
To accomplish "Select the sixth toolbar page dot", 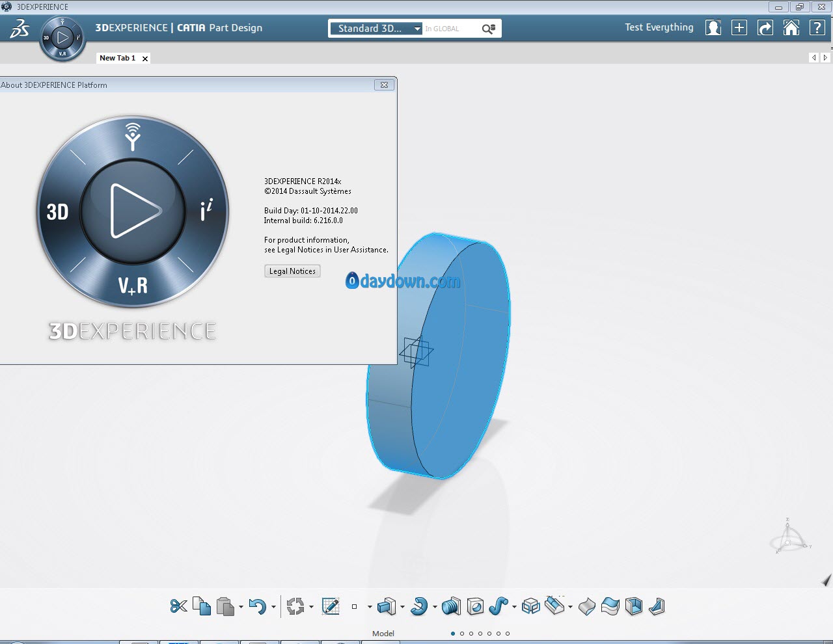I will (x=498, y=633).
